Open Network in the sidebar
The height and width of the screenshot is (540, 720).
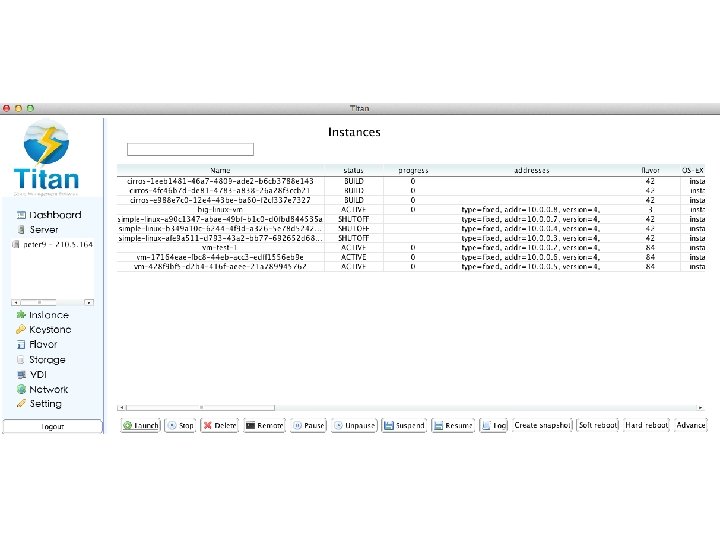tap(49, 389)
